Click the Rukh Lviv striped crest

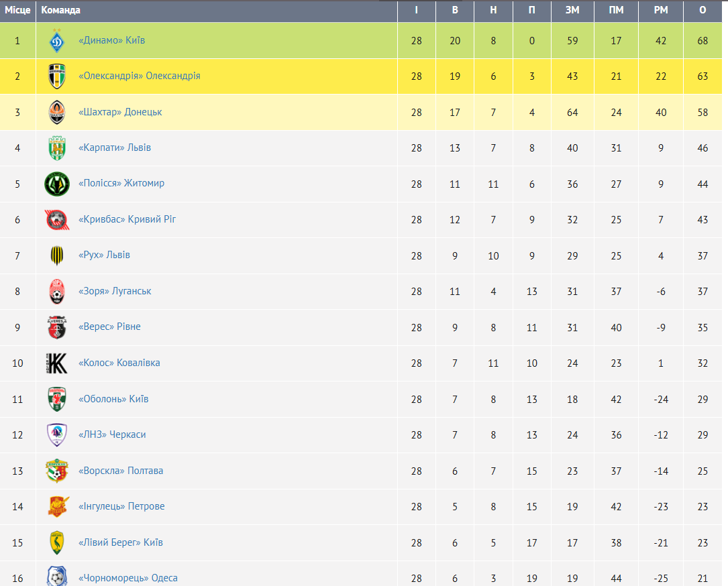coord(57,255)
